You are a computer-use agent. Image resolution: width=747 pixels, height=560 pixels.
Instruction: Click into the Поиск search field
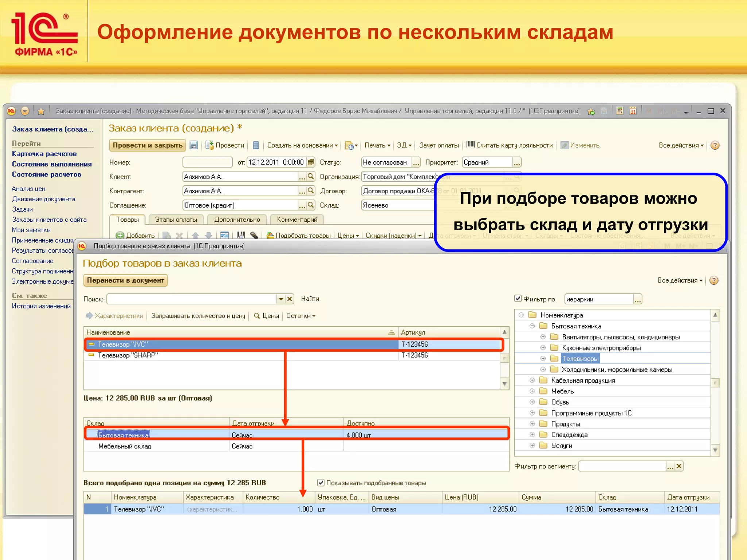(192, 299)
